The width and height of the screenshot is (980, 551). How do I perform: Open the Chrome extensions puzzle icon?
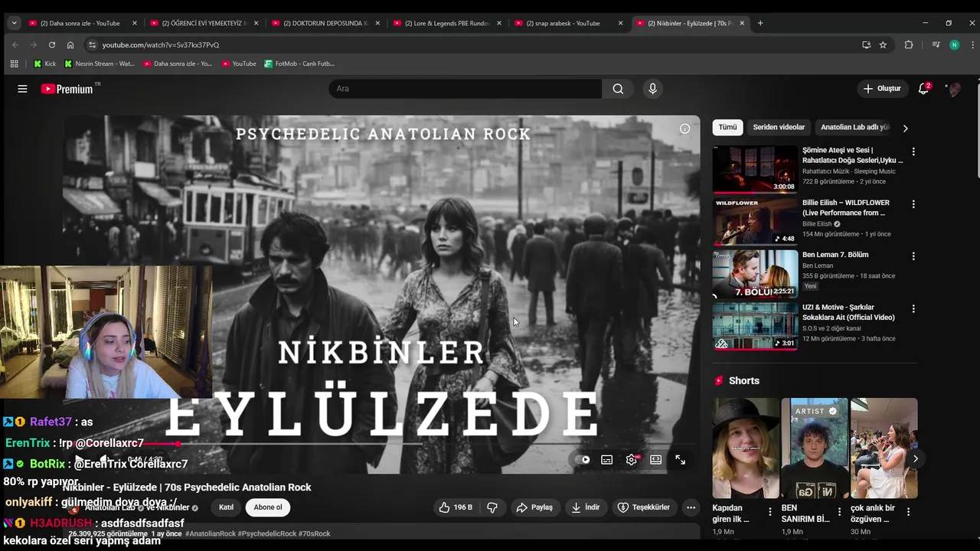909,45
